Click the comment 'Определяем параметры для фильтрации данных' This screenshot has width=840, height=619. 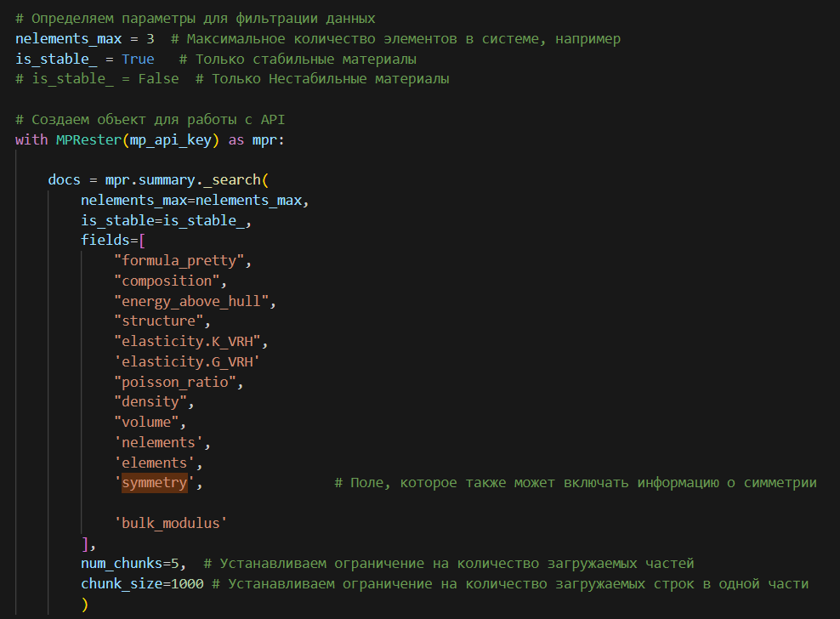[x=196, y=19]
